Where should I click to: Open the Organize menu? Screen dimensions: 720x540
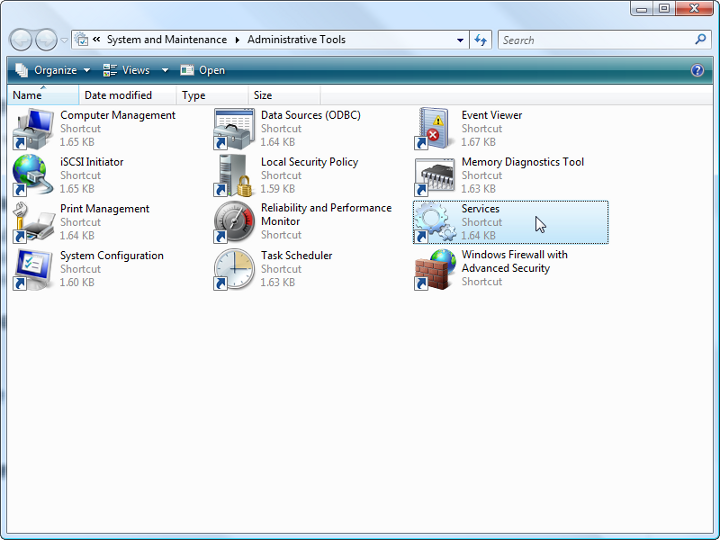[x=52, y=70]
